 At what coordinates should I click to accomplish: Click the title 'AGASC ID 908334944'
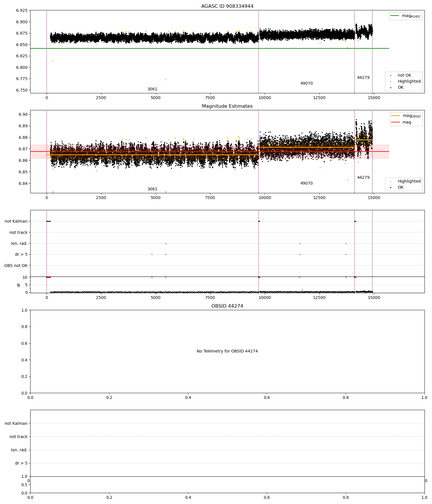[x=227, y=6]
